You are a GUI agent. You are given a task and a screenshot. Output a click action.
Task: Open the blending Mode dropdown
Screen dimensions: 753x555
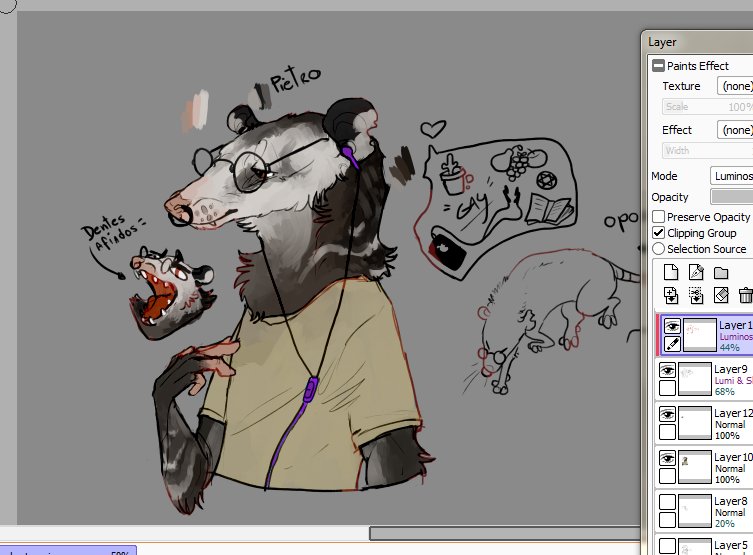tap(731, 176)
